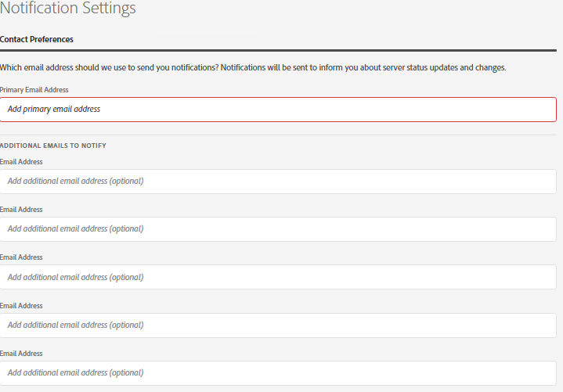
Task: Select the second 'Email Address' label
Action: tap(21, 210)
